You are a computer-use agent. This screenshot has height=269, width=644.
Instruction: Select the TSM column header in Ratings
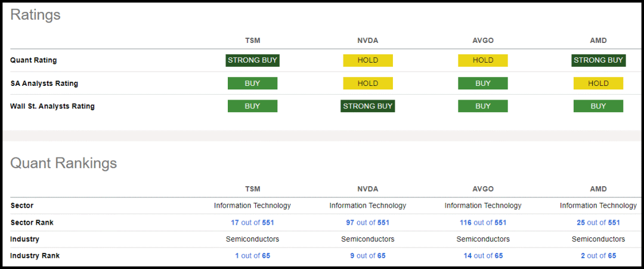253,41
